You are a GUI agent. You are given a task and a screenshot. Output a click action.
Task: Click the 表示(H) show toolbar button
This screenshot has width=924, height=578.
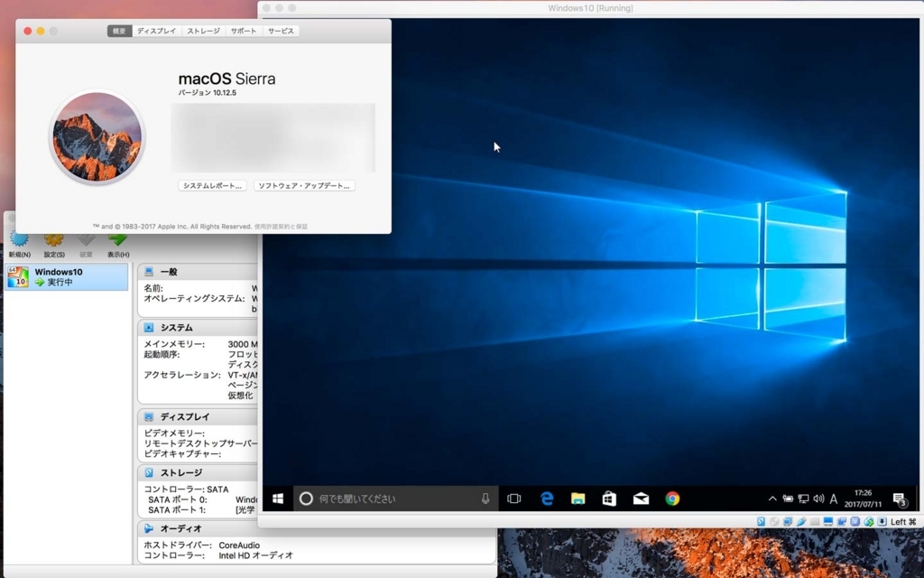118,244
